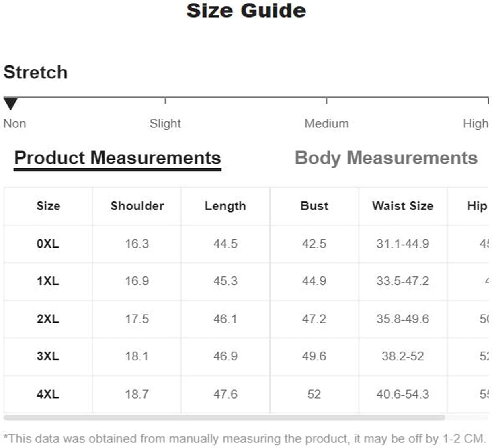The height and width of the screenshot is (448, 492).
Task: Click the Shoulder column header
Action: click(137, 206)
